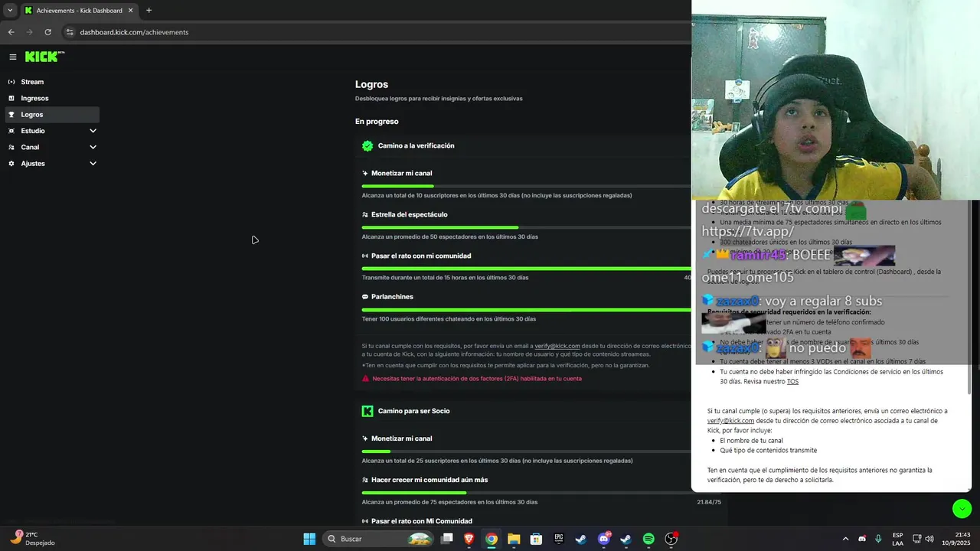Click the Camino para ser Socio heading
The width and height of the screenshot is (980, 551).
pos(413,411)
